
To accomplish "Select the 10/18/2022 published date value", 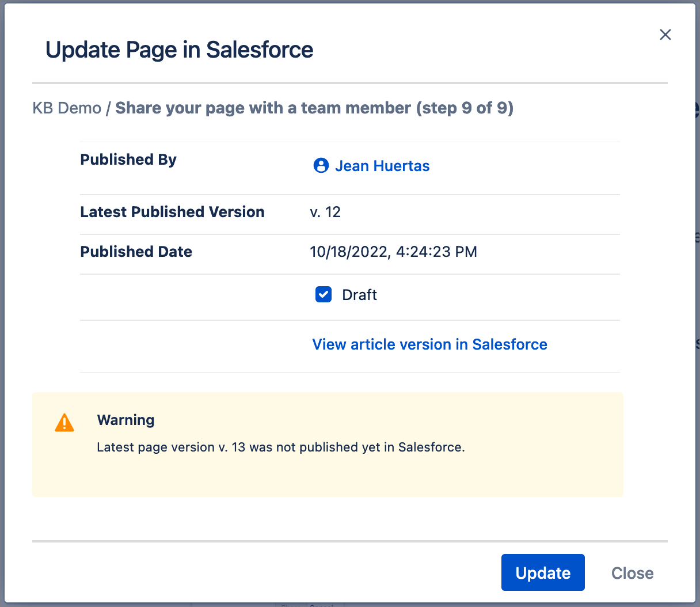I will pos(393,252).
